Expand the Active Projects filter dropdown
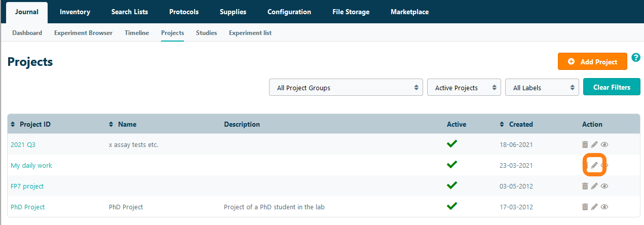 point(464,88)
